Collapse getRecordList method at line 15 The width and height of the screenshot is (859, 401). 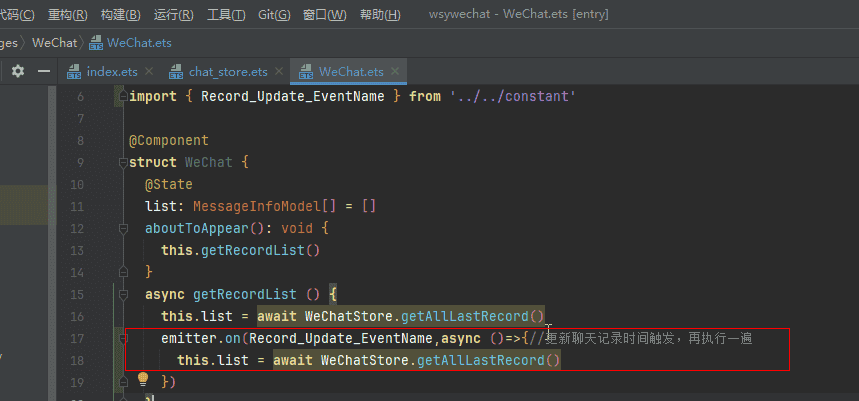pos(122,294)
